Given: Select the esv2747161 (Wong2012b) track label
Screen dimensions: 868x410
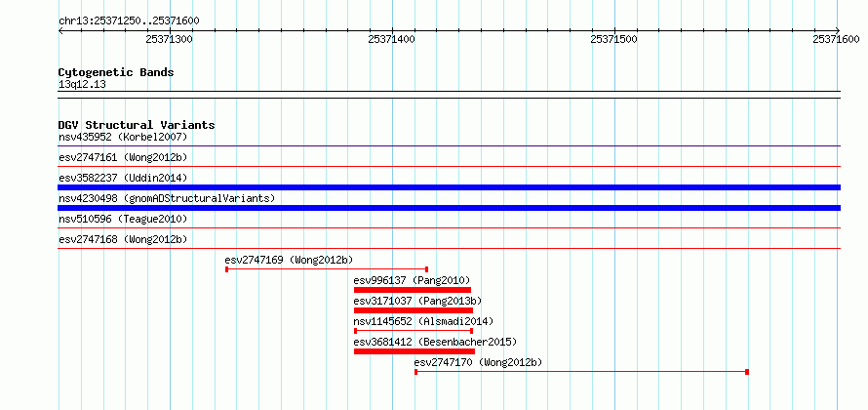Looking at the screenshot, I should [x=123, y=157].
